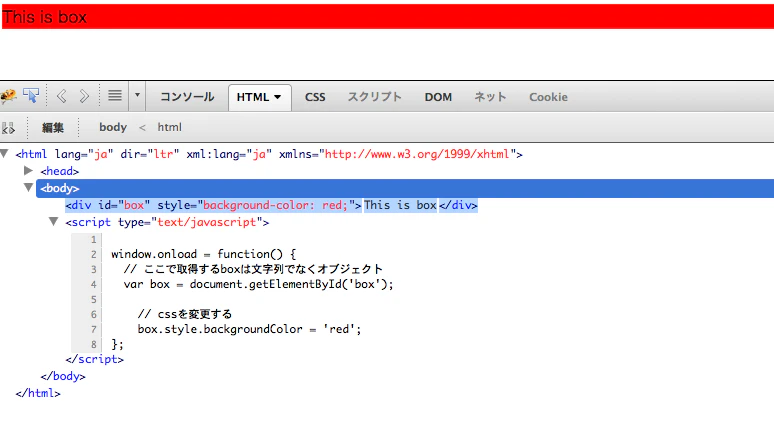Select the HTML tab
This screenshot has height=424, width=774.
[260, 98]
